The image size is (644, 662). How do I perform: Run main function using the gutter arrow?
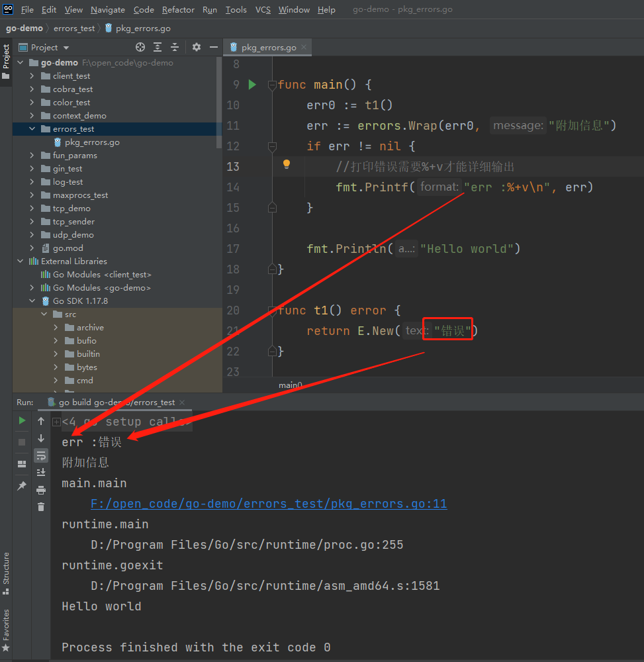252,85
